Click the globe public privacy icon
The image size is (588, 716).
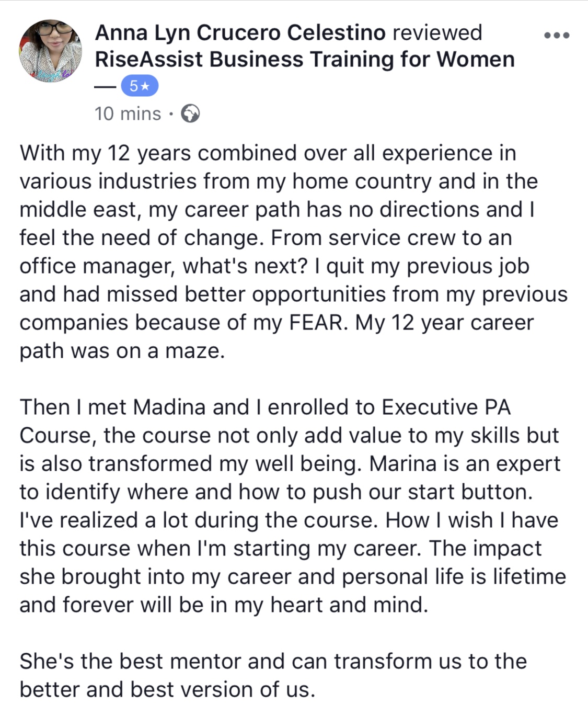(x=190, y=113)
